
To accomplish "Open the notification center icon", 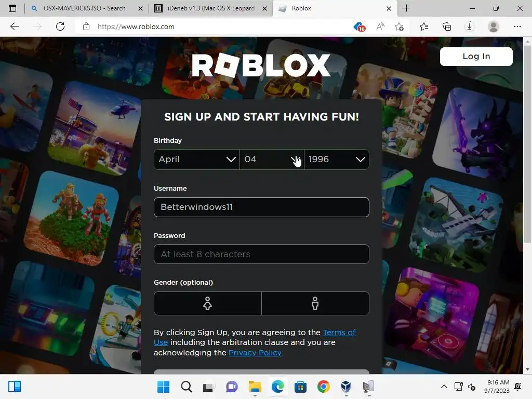I will (518, 387).
